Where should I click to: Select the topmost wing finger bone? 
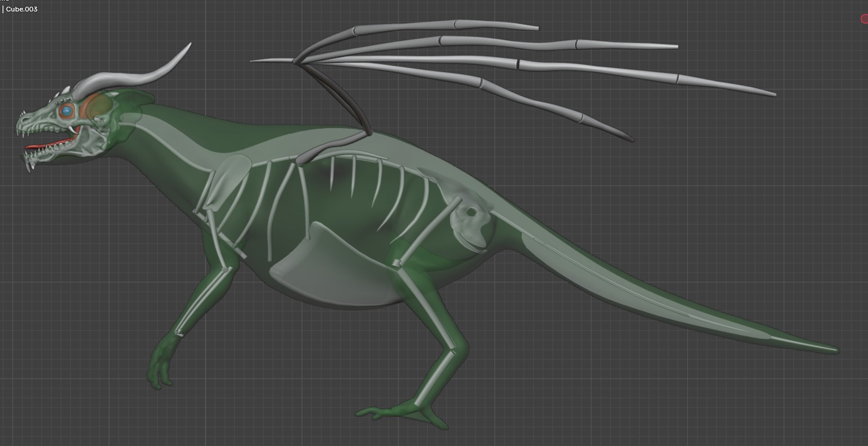425,26
